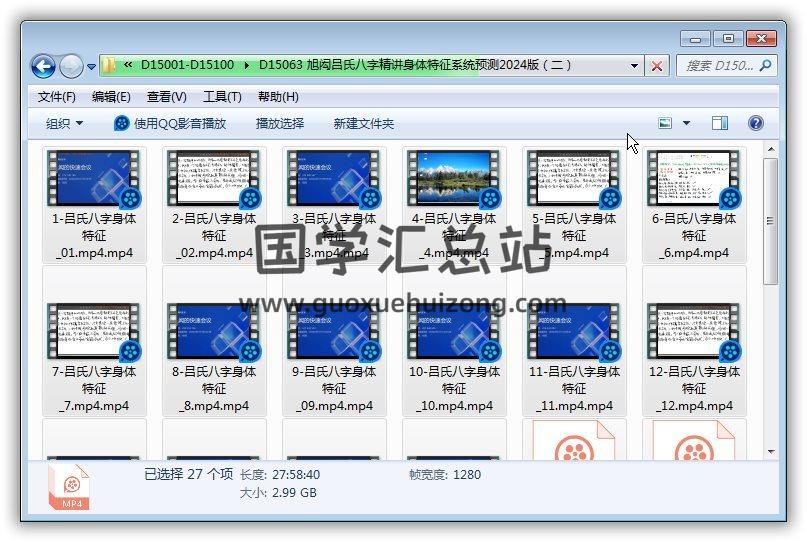The height and width of the screenshot is (542, 807).
Task: Open the 文件(F) menu
Action: 57,96
